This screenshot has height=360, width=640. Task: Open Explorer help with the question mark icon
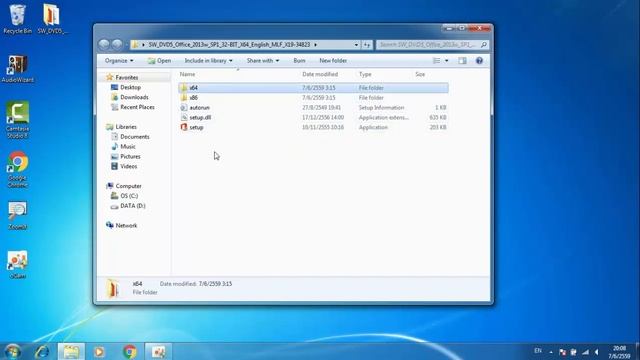pos(479,60)
